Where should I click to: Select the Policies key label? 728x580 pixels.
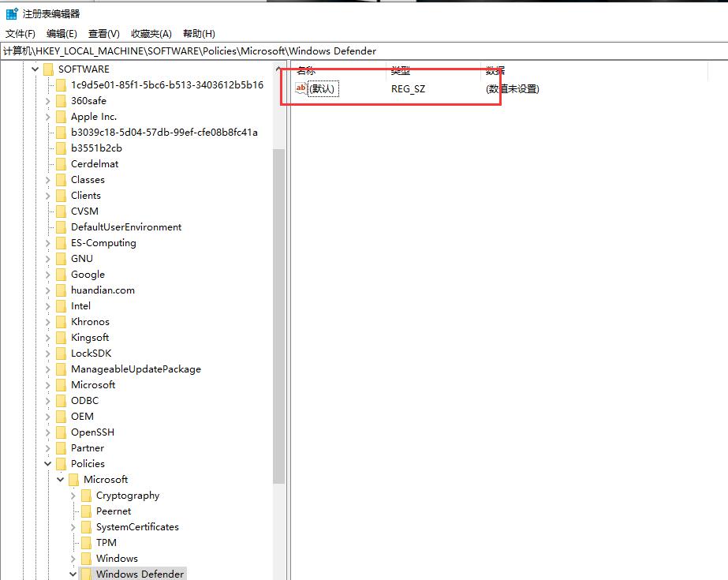tap(88, 464)
